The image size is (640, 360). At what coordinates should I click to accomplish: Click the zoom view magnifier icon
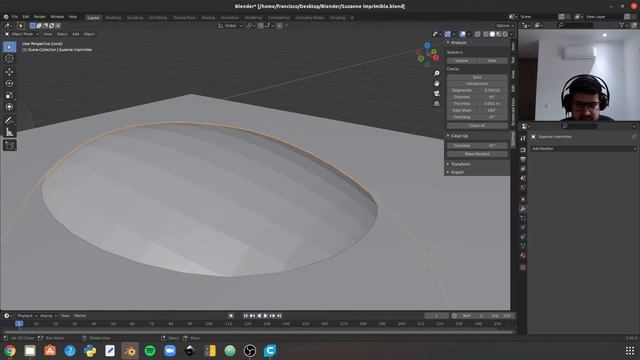coord(436,73)
